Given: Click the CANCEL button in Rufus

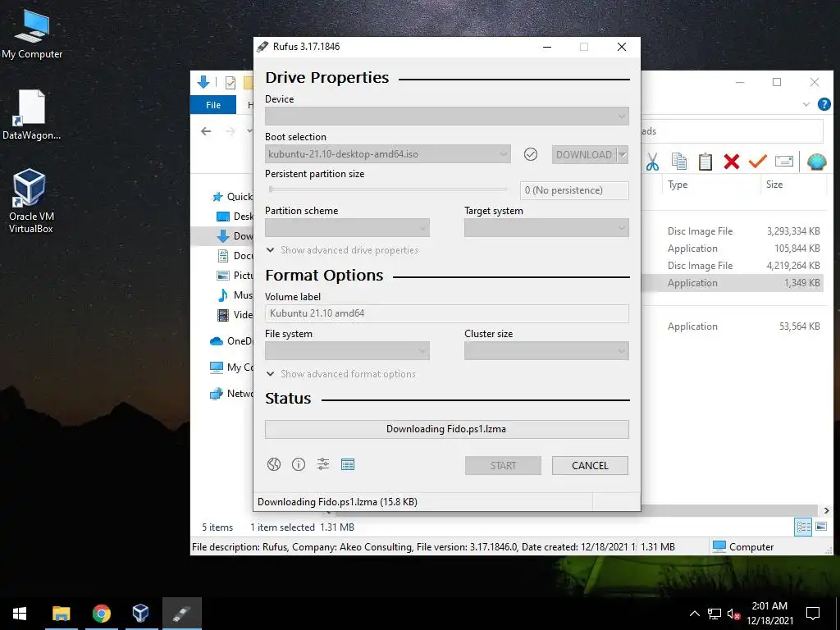Looking at the screenshot, I should coord(590,466).
